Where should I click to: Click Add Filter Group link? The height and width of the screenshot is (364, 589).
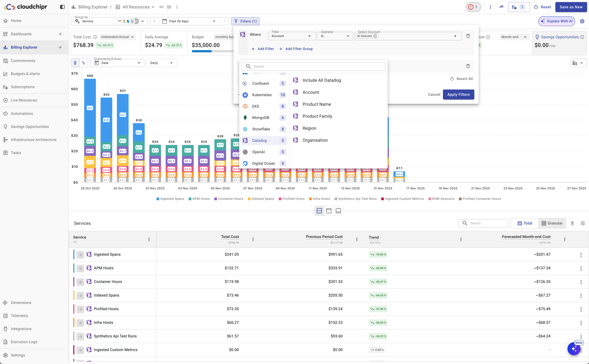pyautogui.click(x=296, y=49)
